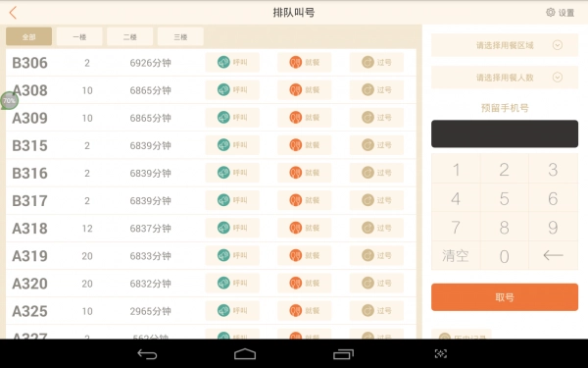Go back using the orange arrow icon
The width and height of the screenshot is (588, 368).
(x=13, y=13)
